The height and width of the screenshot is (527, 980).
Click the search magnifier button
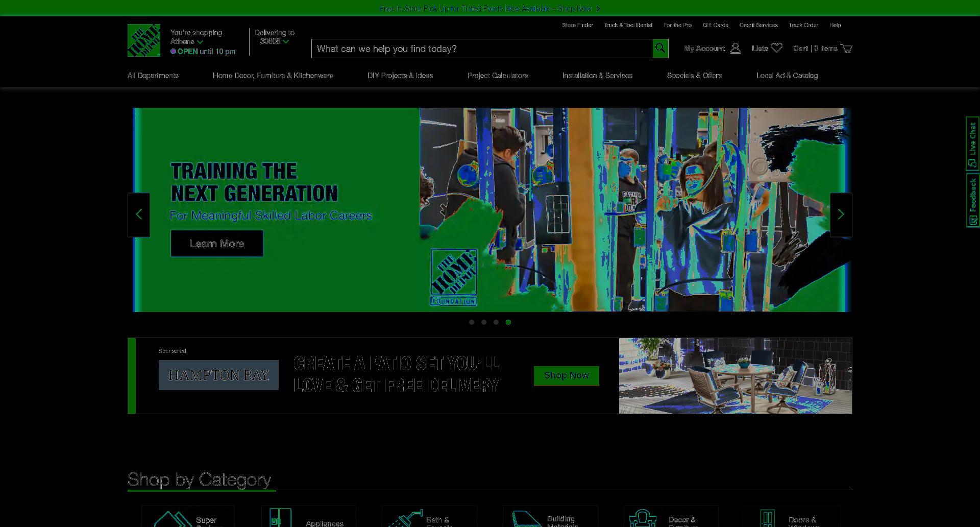point(660,49)
